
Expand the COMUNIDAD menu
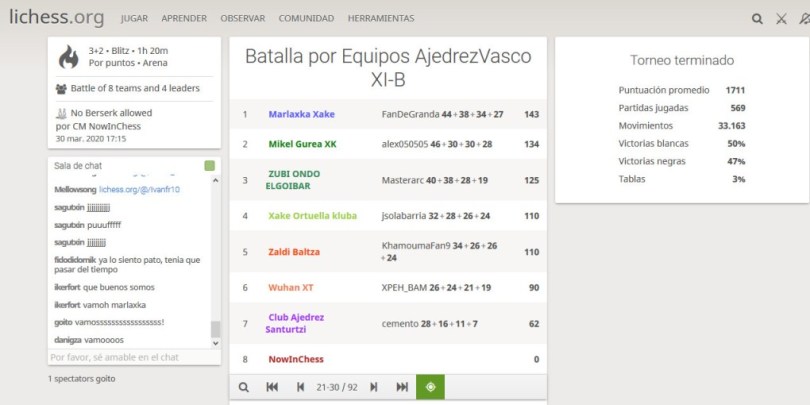[x=306, y=19]
